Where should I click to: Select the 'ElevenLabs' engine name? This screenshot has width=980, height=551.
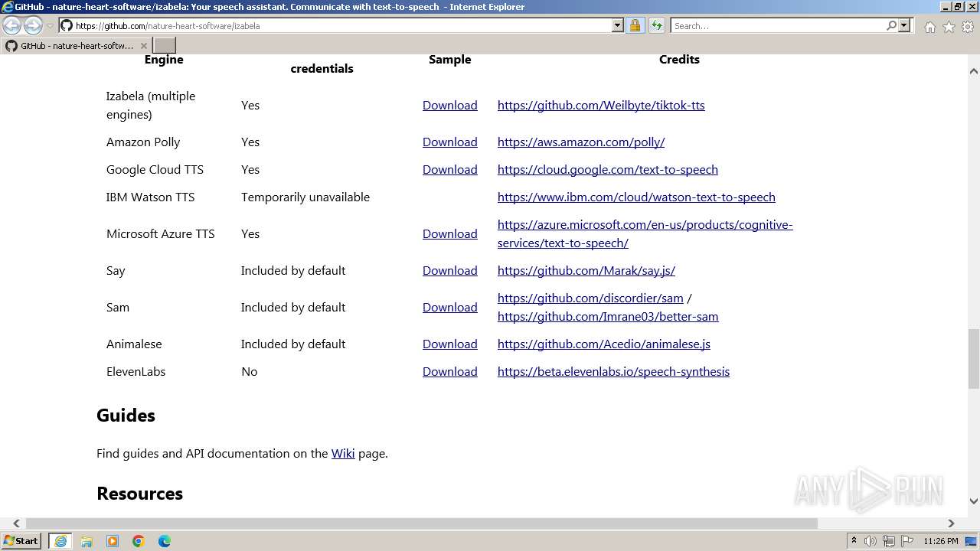pyautogui.click(x=136, y=371)
